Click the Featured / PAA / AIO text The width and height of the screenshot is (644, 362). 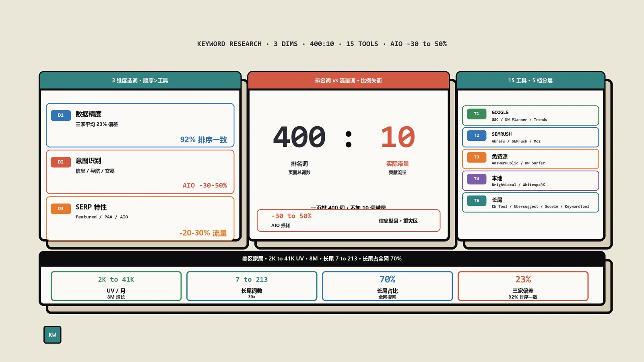coord(102,217)
